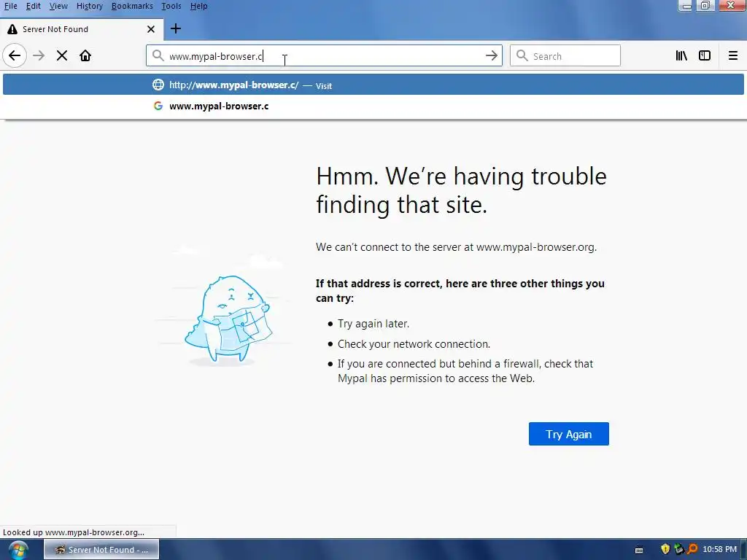Click the orange magnifier tray icon
747x560 pixels.
(x=692, y=549)
